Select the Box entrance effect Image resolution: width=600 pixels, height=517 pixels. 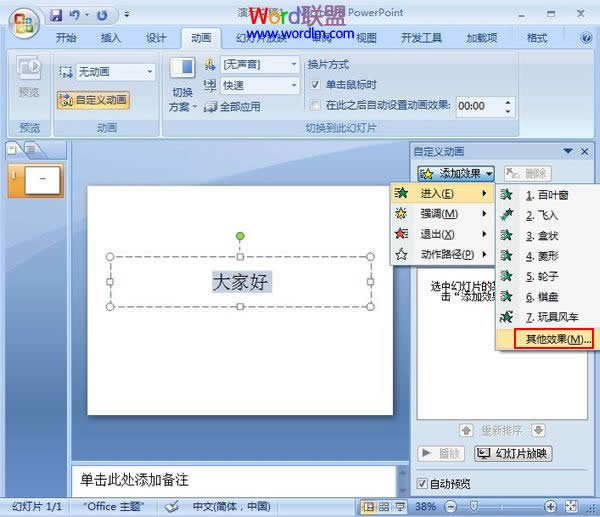point(547,236)
